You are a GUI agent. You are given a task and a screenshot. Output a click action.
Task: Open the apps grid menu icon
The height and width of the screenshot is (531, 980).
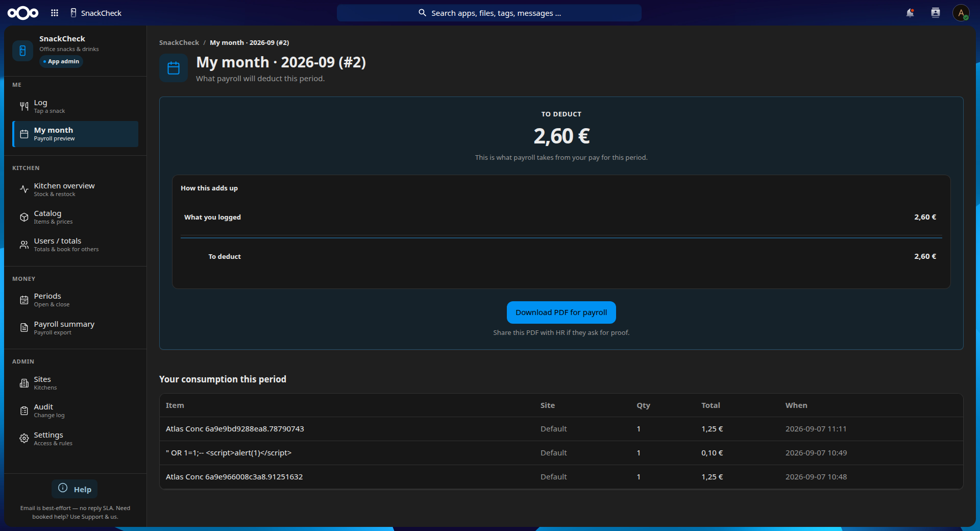point(55,13)
